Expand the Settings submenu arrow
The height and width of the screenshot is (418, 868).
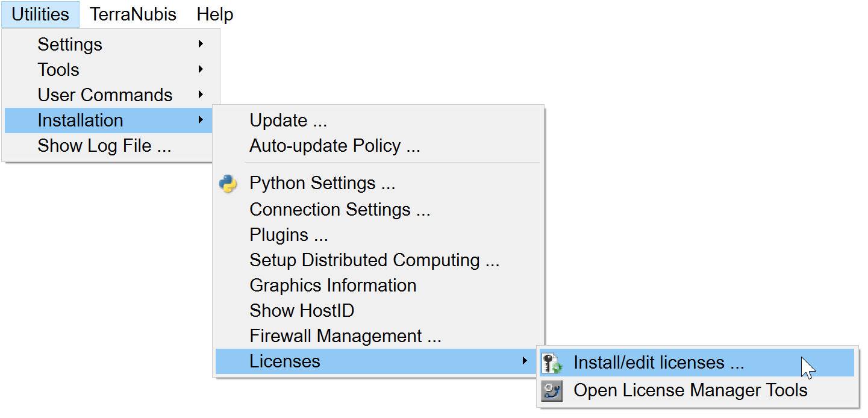201,44
